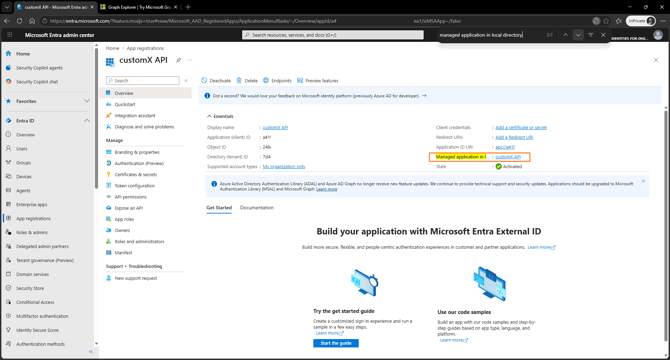Open Integration assistant
The height and width of the screenshot is (360, 670).
click(x=135, y=116)
